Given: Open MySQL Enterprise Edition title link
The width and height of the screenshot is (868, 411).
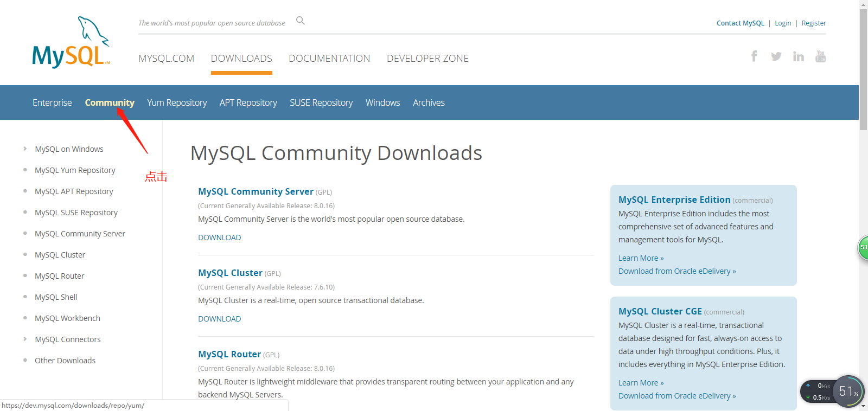Looking at the screenshot, I should 674,200.
